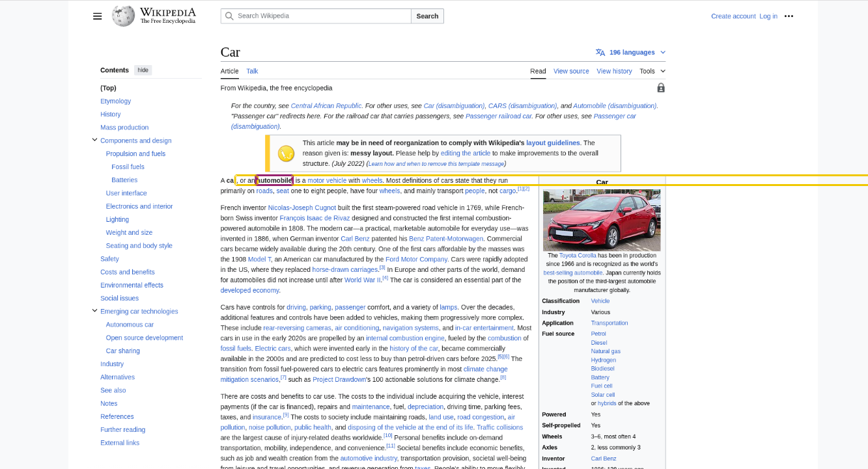The width and height of the screenshot is (868, 469).
Task: Click the magnifier icon in search box
Action: 229,16
